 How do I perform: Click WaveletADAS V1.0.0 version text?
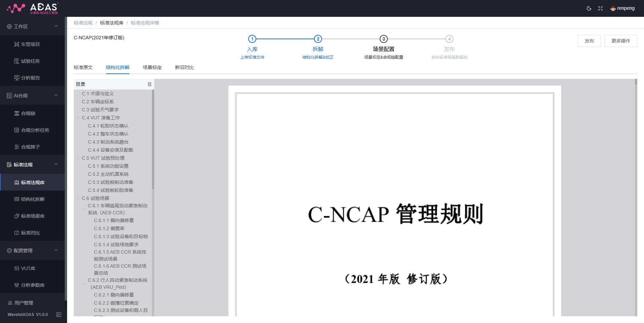tap(28, 315)
